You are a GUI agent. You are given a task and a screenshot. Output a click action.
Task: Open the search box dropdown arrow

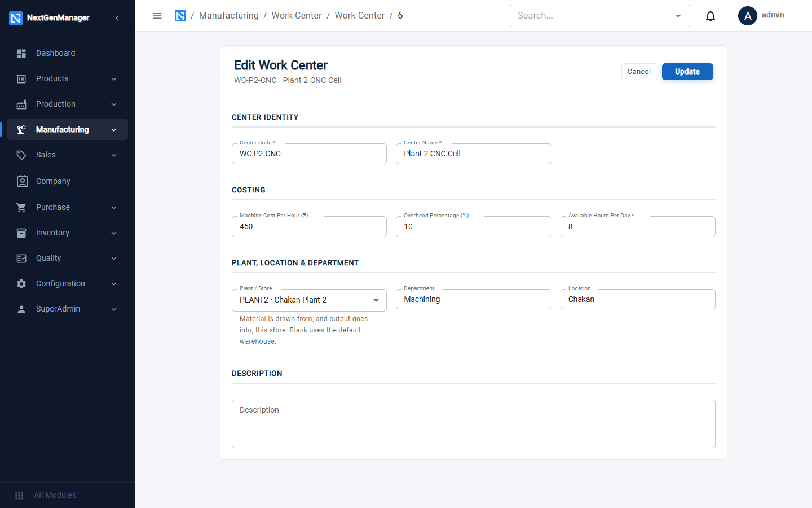(x=678, y=16)
